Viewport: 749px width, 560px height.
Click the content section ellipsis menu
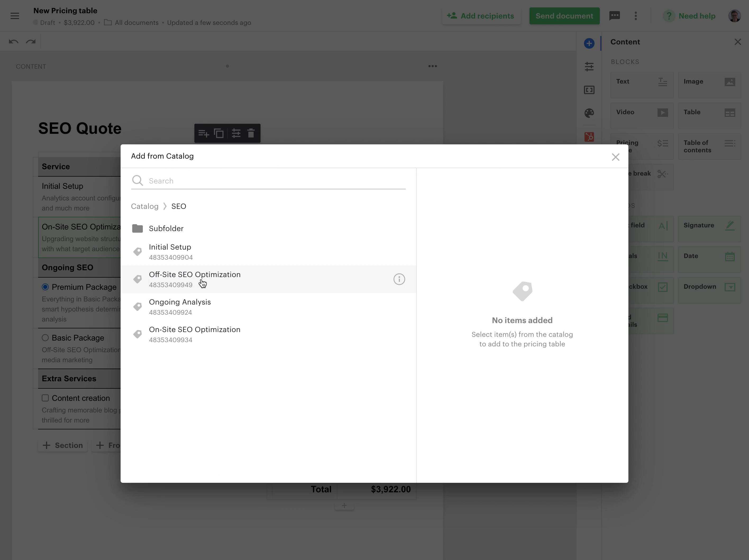click(432, 66)
